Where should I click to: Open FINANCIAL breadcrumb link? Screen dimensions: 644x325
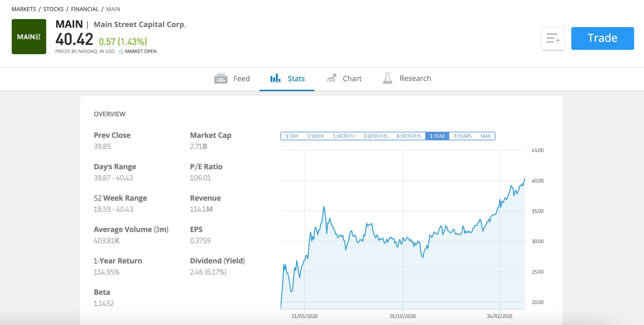point(85,9)
